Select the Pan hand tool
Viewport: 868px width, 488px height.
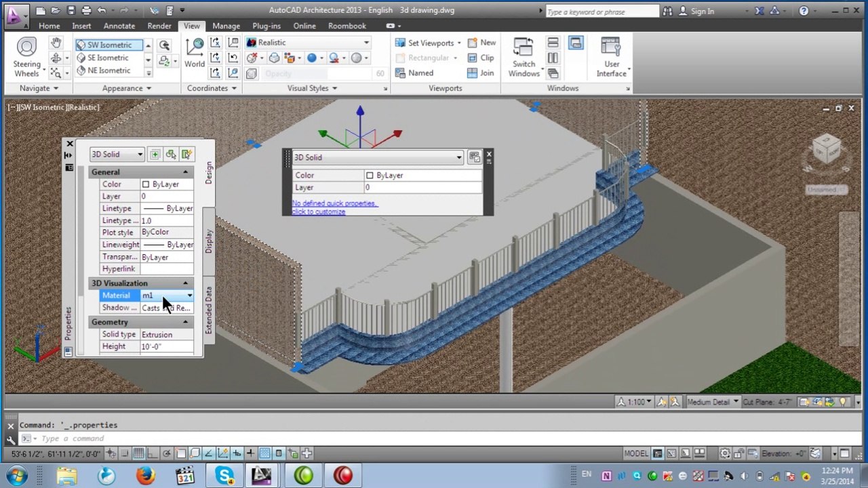coord(56,43)
